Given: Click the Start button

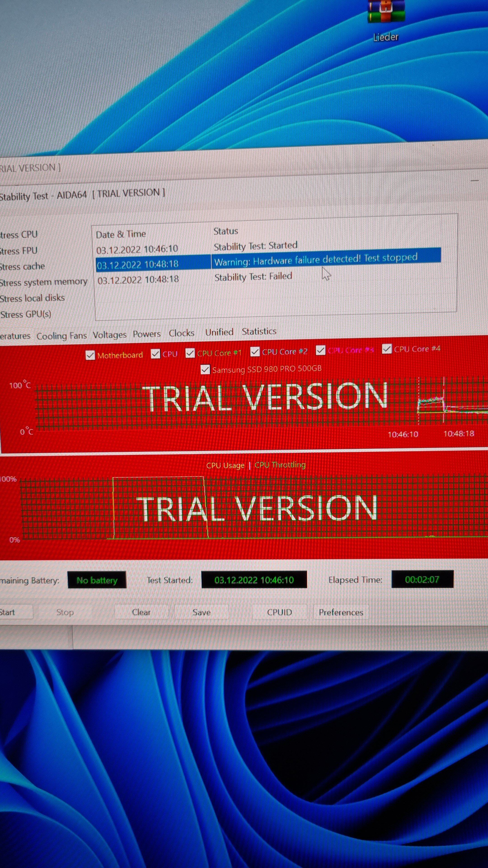Looking at the screenshot, I should 16,612.
